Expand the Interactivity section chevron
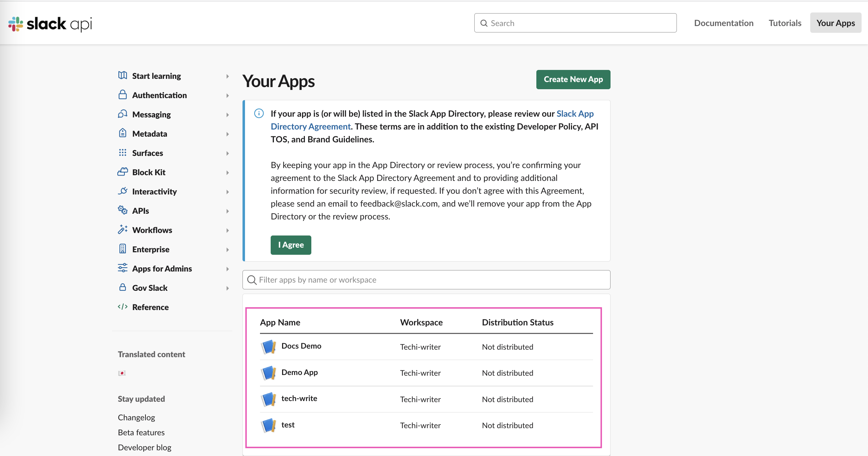 [228, 192]
